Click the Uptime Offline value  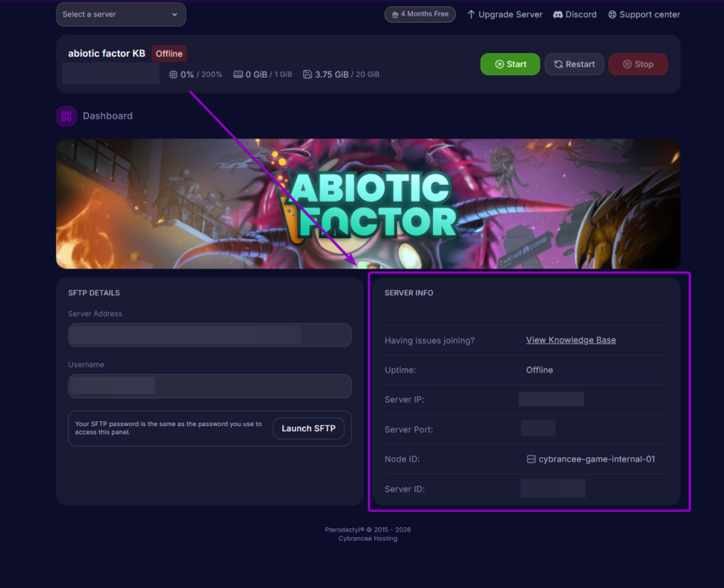click(539, 370)
